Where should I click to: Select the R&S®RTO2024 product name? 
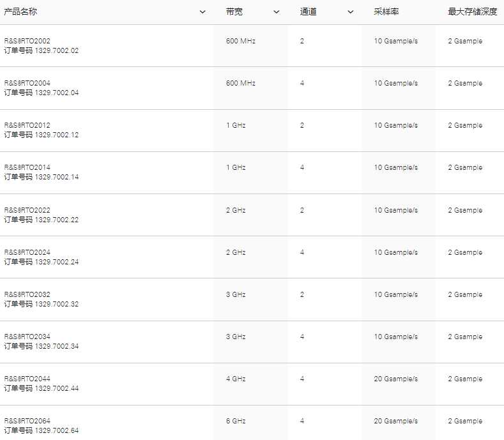coord(27,252)
